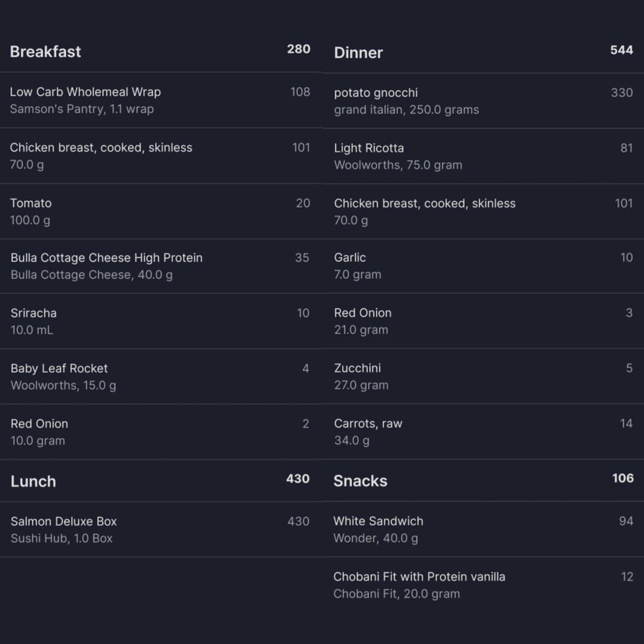
Task: Select the Baby Leaf Rocket item
Action: 160,377
